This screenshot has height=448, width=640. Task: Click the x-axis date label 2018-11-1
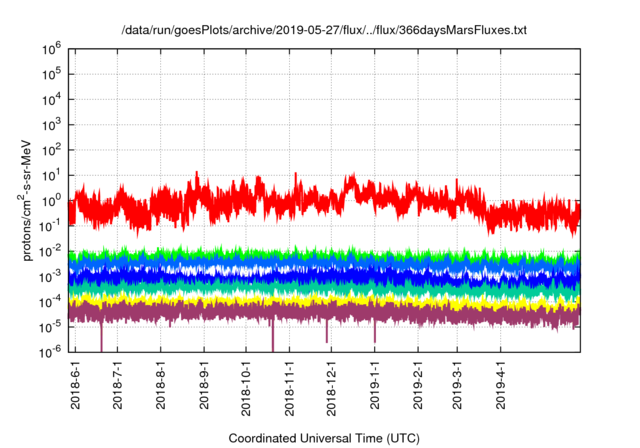pyautogui.click(x=289, y=388)
